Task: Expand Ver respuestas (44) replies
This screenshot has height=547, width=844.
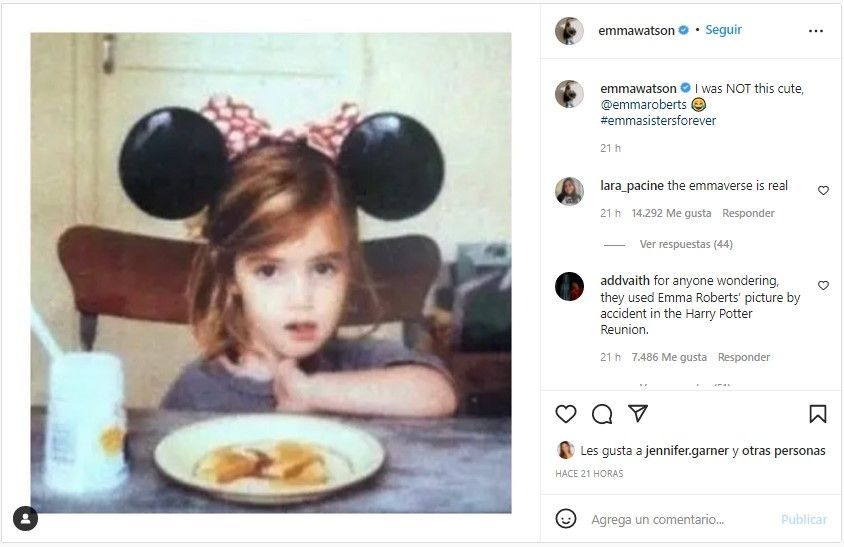Action: (x=686, y=244)
